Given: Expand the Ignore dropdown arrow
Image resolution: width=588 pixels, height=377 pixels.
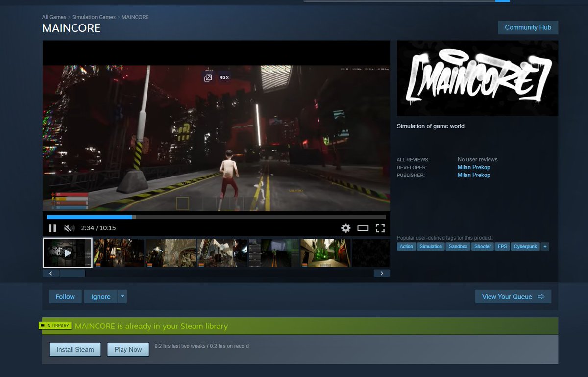Looking at the screenshot, I should [x=122, y=297].
